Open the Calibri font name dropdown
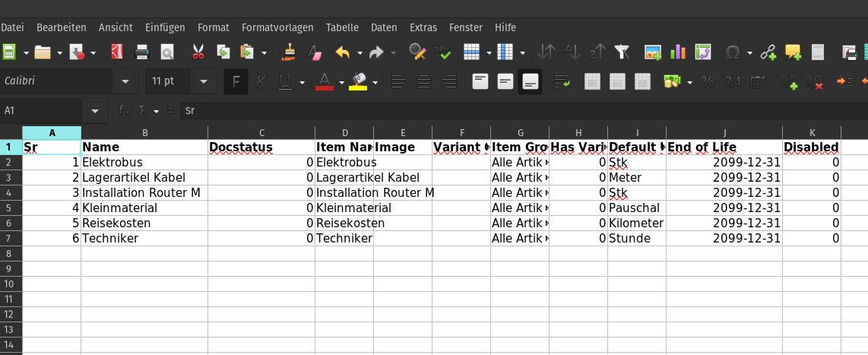The height and width of the screenshot is (355, 868). (x=123, y=81)
